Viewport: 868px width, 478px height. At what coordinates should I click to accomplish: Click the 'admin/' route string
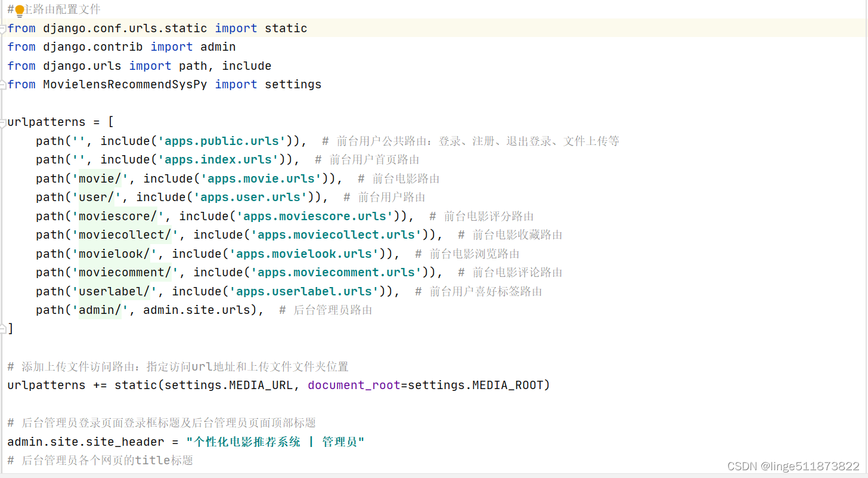click(100, 310)
